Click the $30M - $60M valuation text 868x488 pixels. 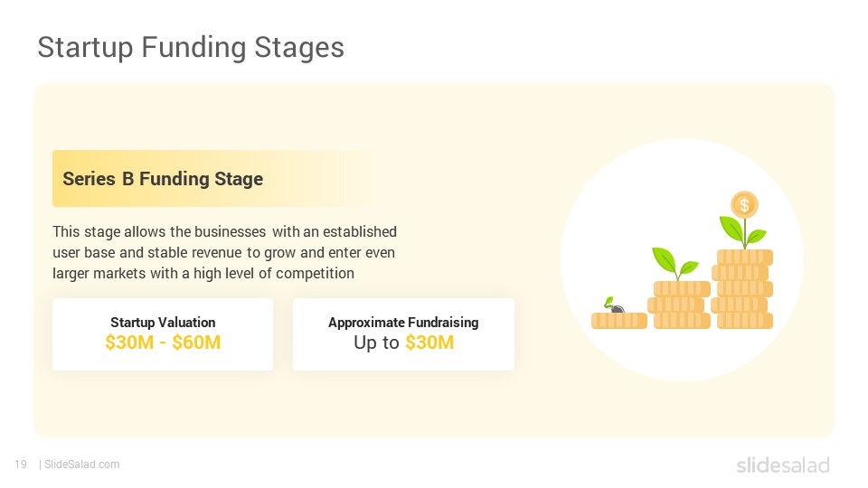point(163,343)
